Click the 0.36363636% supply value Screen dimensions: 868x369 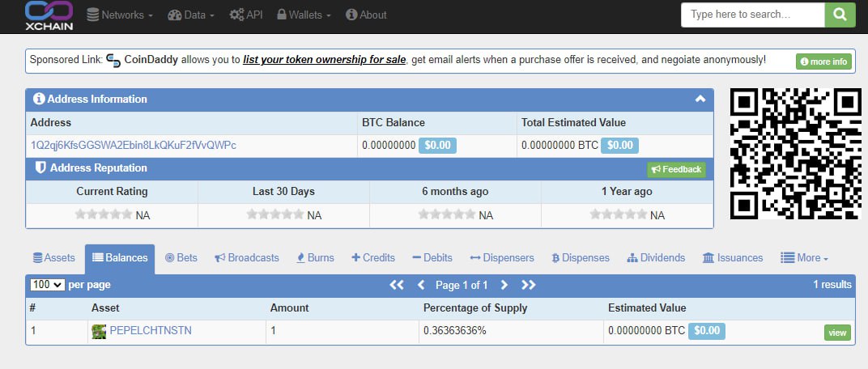point(455,331)
